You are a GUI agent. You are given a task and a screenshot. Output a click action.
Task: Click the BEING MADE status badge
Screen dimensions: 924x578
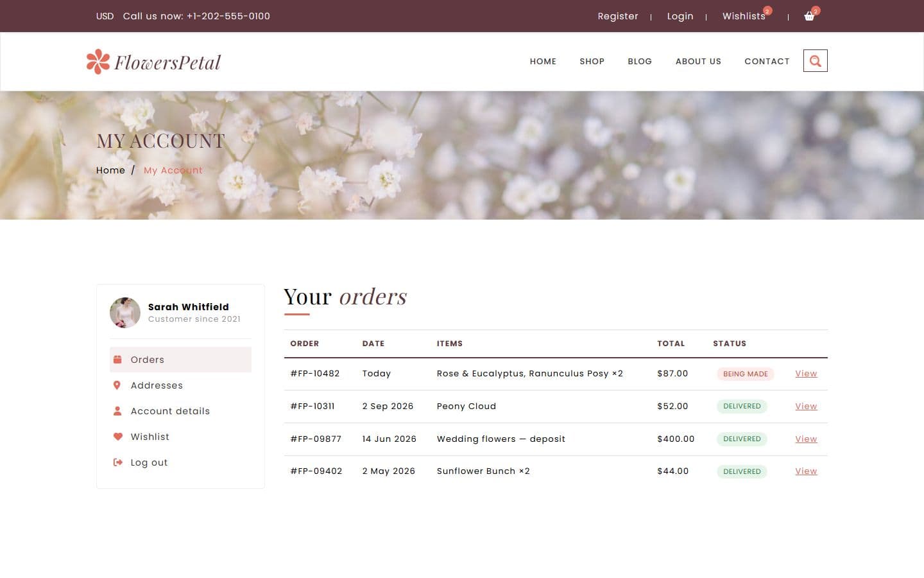tap(746, 374)
